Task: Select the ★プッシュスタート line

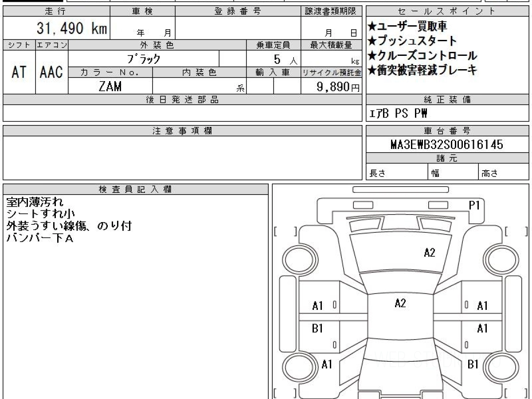Action: [x=412, y=41]
